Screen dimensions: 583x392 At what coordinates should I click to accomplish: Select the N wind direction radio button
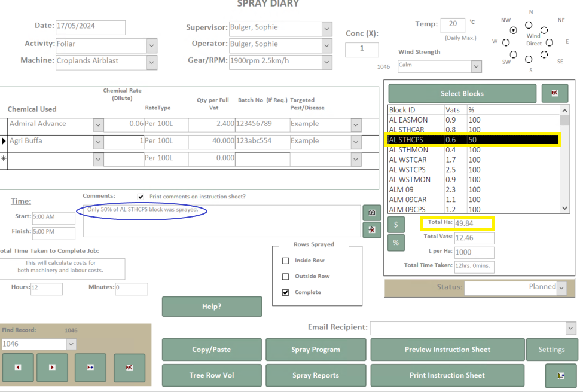tap(529, 25)
